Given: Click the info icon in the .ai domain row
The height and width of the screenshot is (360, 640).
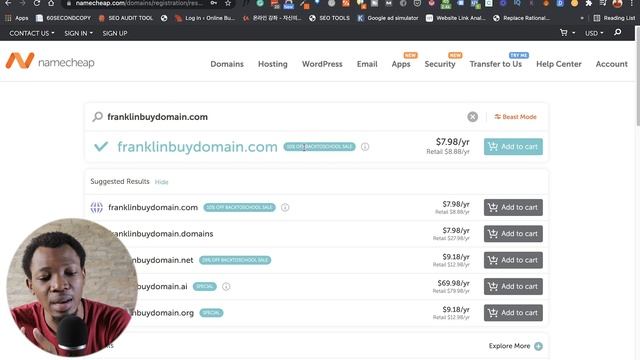Looking at the screenshot, I should tap(226, 287).
